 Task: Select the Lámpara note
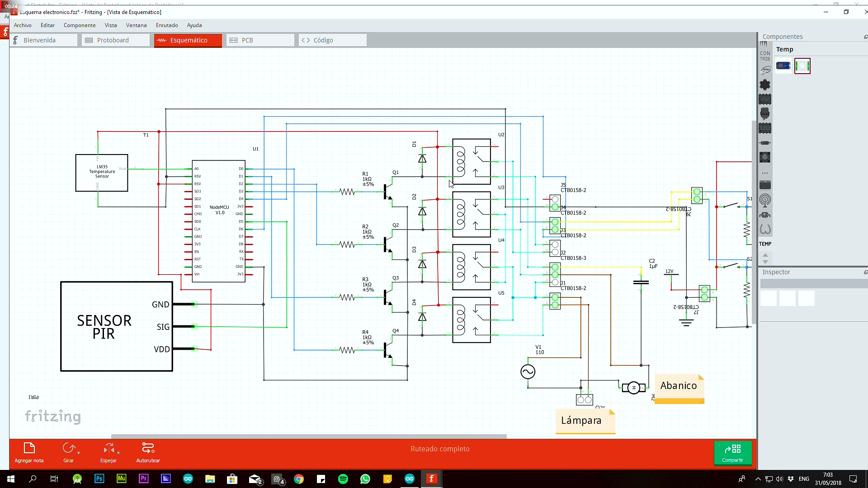(585, 421)
